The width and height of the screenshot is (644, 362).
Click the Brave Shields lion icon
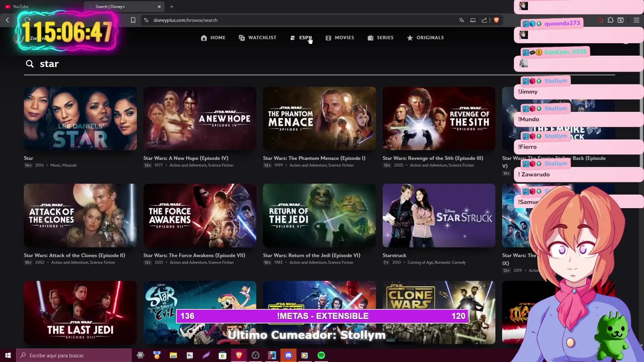pos(496,20)
